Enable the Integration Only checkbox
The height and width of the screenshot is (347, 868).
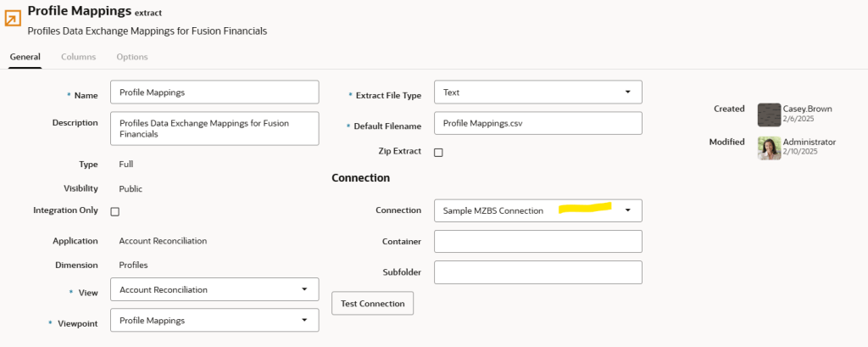click(x=115, y=211)
